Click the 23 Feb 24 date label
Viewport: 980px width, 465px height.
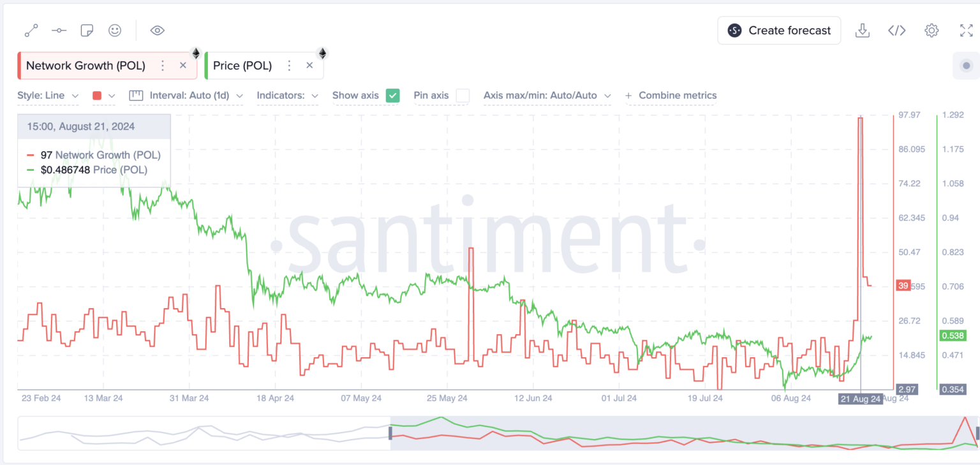click(x=41, y=399)
